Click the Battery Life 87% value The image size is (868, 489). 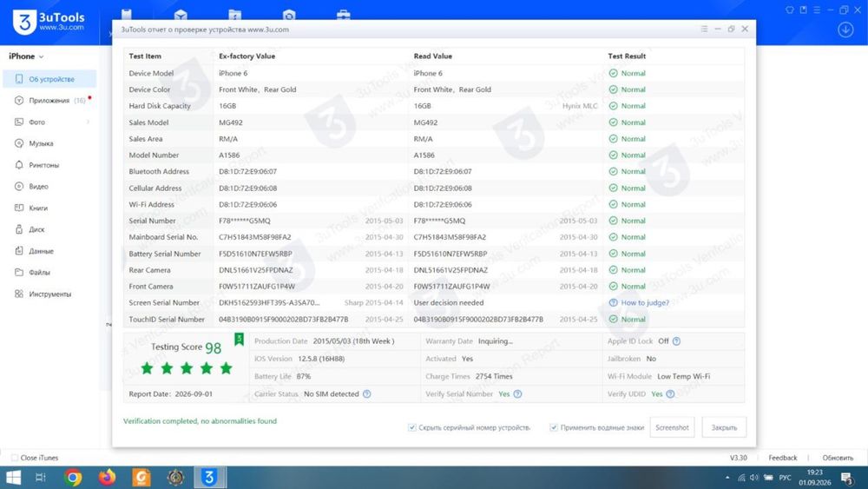tap(303, 376)
